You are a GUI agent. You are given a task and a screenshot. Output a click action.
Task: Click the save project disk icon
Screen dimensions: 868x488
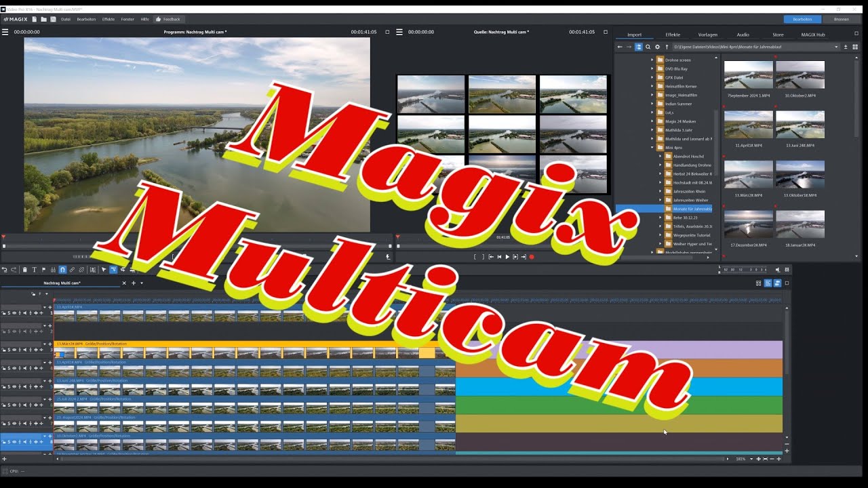coord(53,19)
